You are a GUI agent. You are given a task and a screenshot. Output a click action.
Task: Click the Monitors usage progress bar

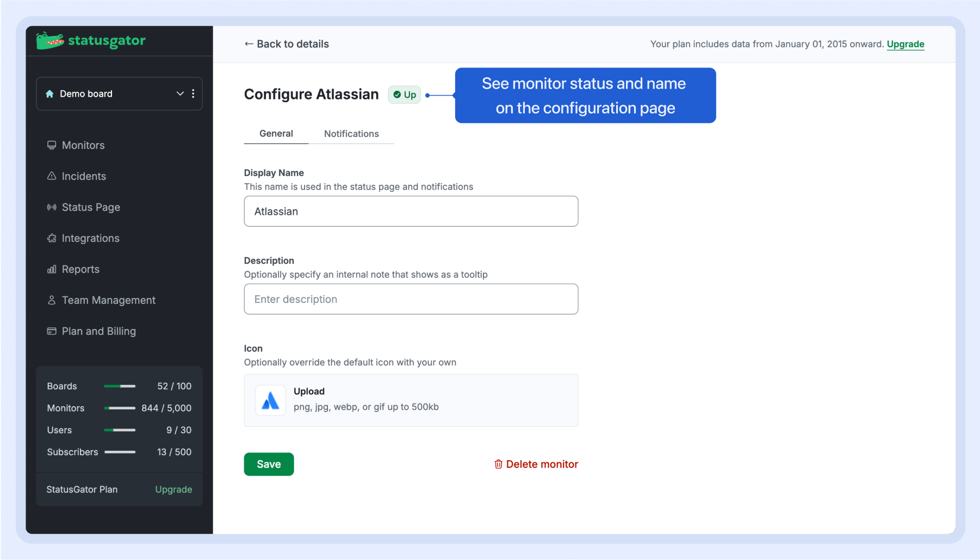[120, 408]
